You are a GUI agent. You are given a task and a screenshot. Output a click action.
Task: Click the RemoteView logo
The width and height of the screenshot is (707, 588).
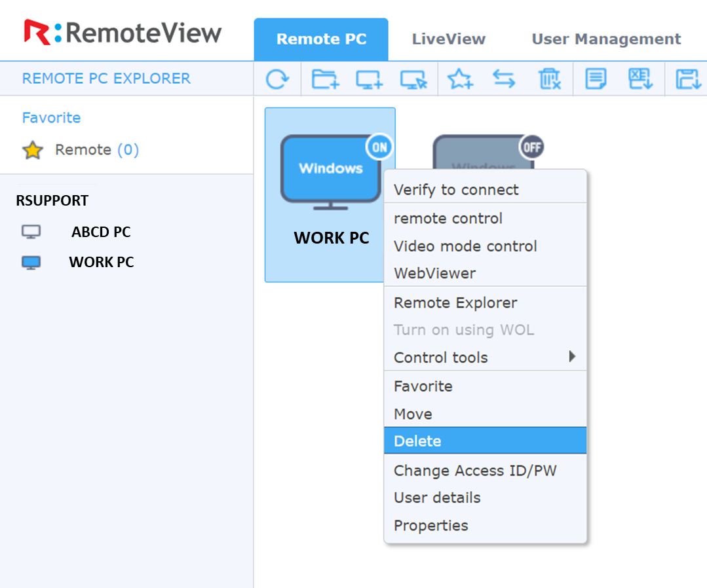coord(123,33)
